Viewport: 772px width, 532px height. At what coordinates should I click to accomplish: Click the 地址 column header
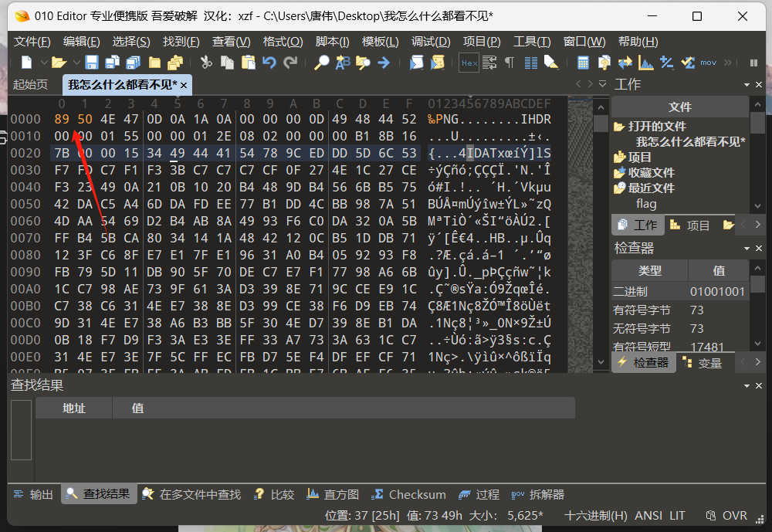(x=74, y=408)
